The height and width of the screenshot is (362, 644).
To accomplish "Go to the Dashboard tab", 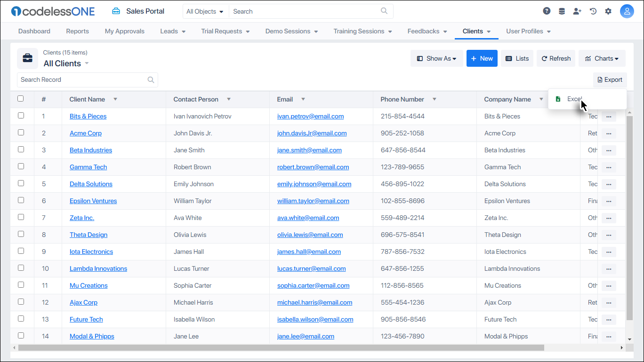I will coord(34,31).
